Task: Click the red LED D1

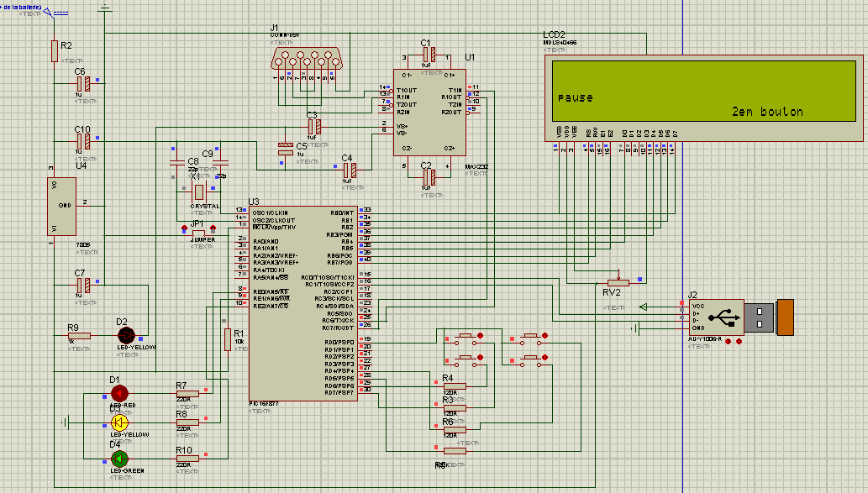Action: coord(119,393)
